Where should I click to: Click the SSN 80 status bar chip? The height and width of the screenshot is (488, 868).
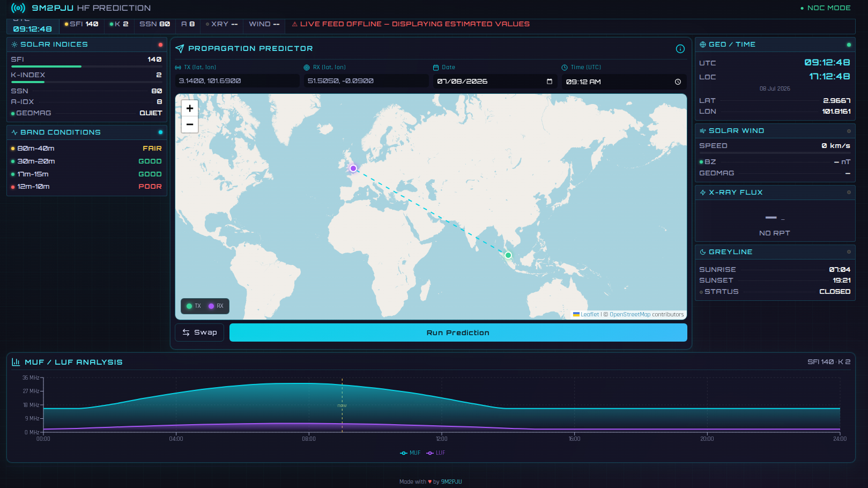155,24
